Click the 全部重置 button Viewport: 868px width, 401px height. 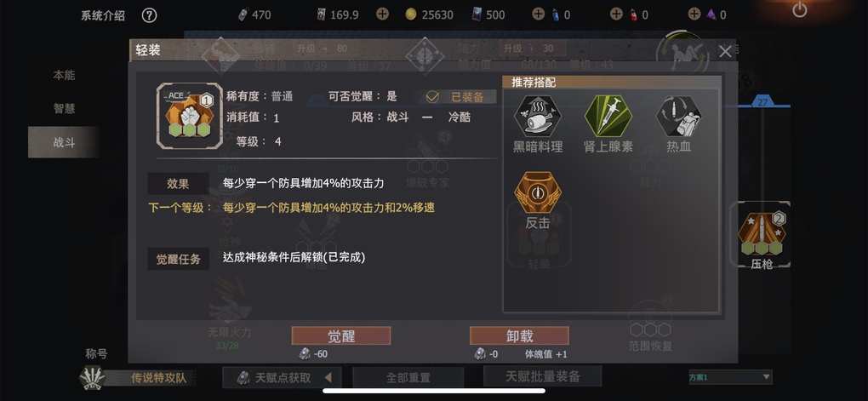coord(408,378)
